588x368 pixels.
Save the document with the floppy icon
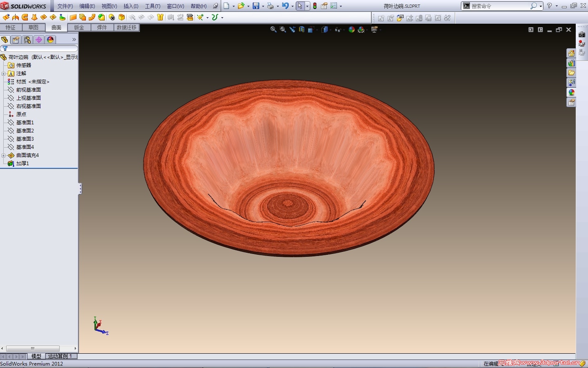pyautogui.click(x=256, y=6)
